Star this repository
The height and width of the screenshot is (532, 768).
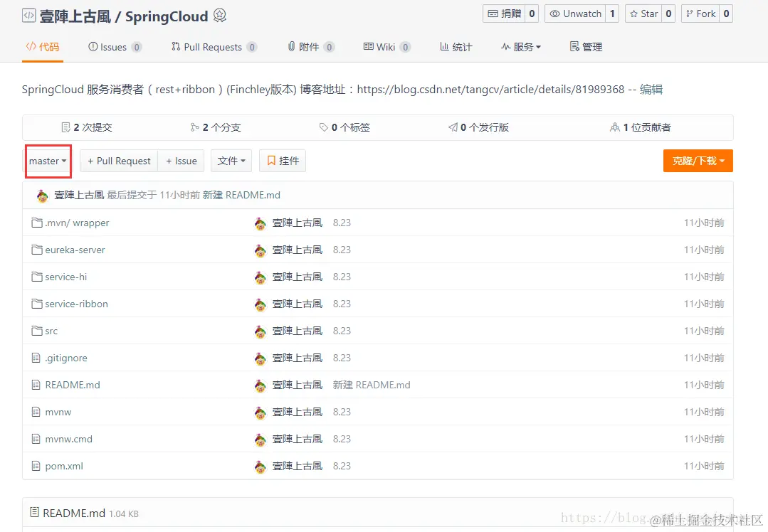pyautogui.click(x=644, y=14)
